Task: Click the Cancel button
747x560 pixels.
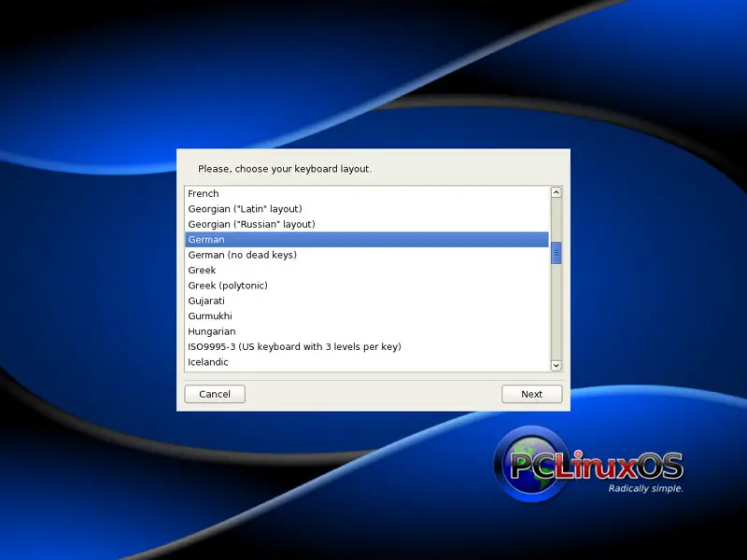Action: (215, 394)
